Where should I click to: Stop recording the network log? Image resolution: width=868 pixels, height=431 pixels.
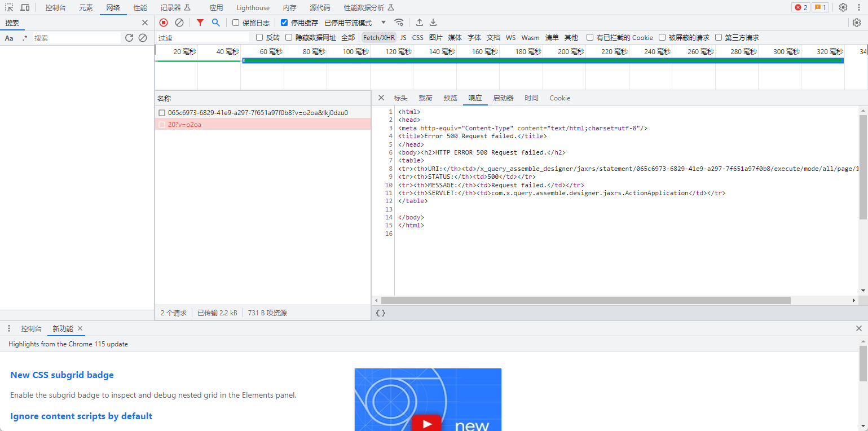pyautogui.click(x=164, y=23)
